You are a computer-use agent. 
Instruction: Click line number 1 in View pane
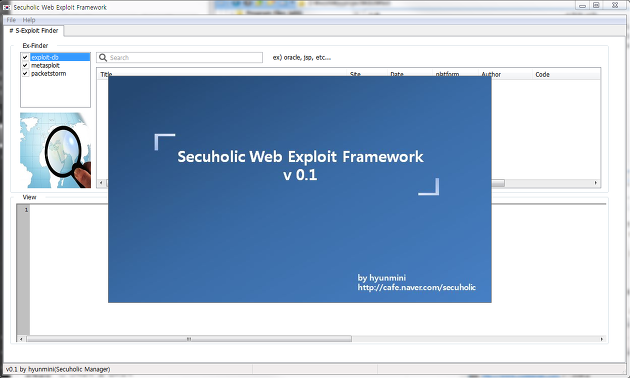26,210
